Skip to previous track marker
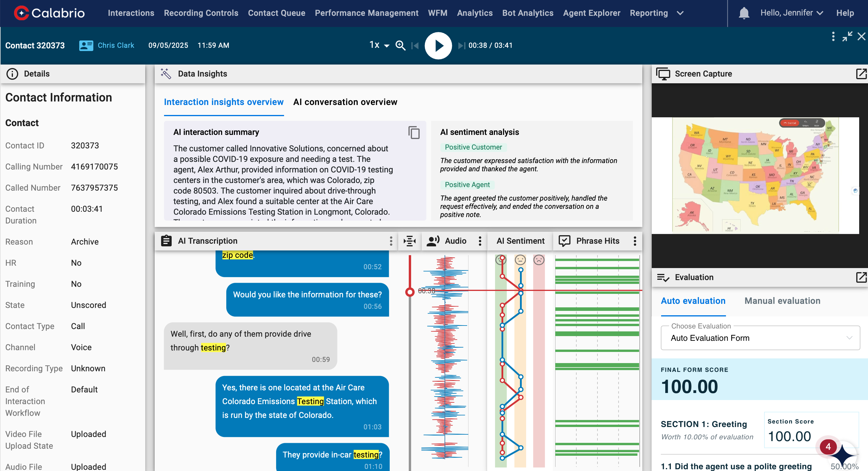Screen dimensions: 868x471 (415, 45)
